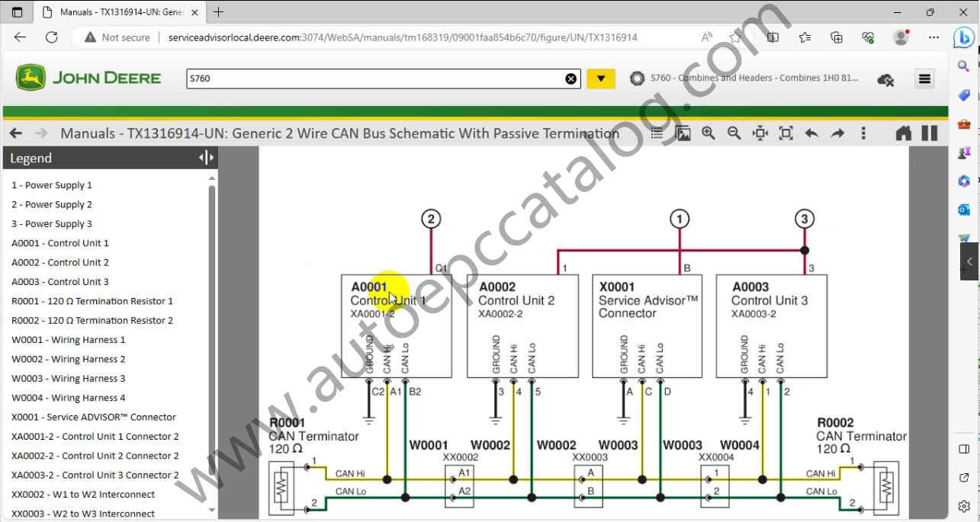The image size is (980, 522).
Task: Click the Manuals browser tab
Action: click(x=120, y=12)
